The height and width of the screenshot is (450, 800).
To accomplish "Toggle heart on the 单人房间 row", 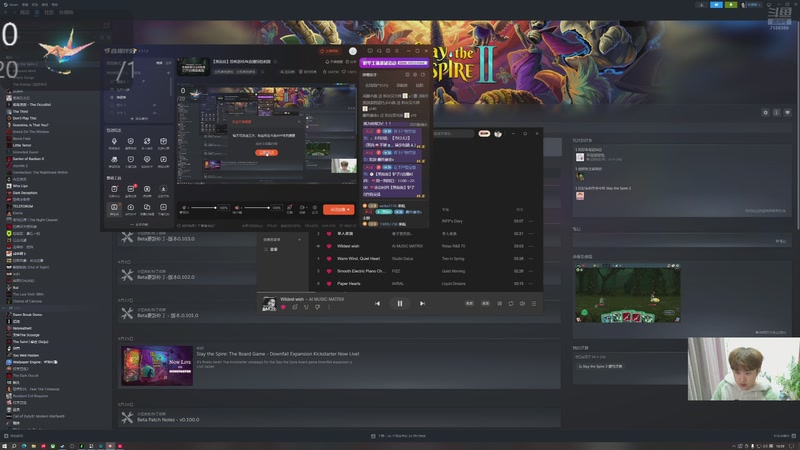I will [329, 233].
